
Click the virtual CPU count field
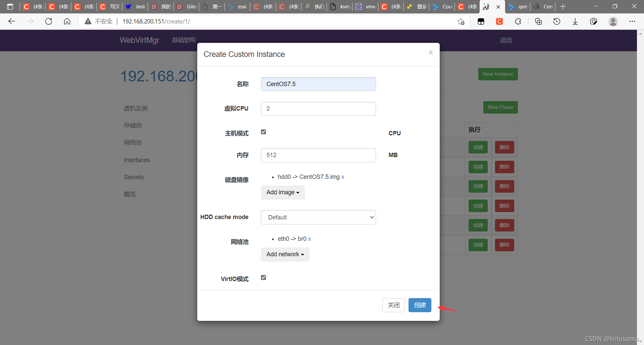(318, 109)
